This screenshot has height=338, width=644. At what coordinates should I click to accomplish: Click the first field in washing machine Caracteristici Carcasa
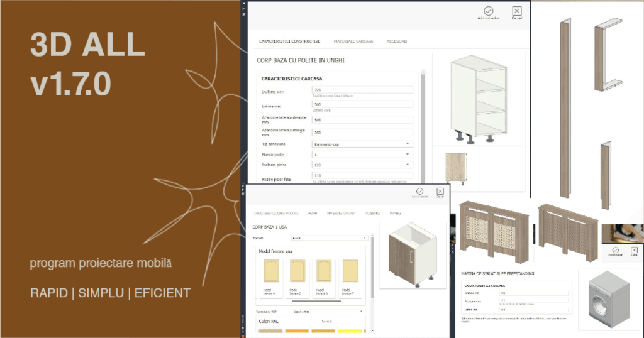coord(534,293)
